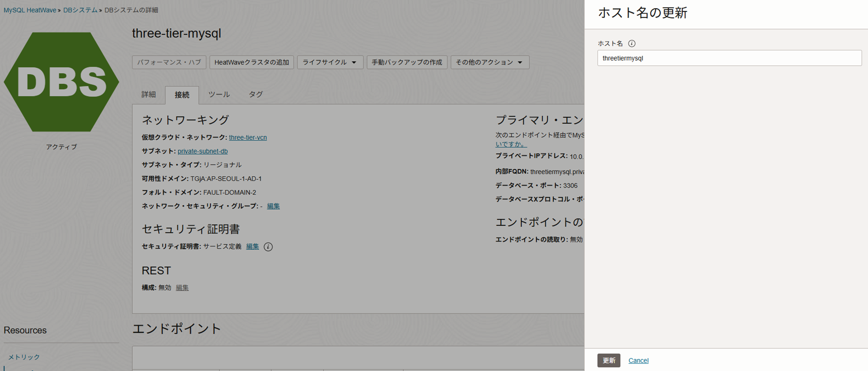Click the パフォーマンス・ハブ button
This screenshot has width=868, height=371.
[x=169, y=62]
